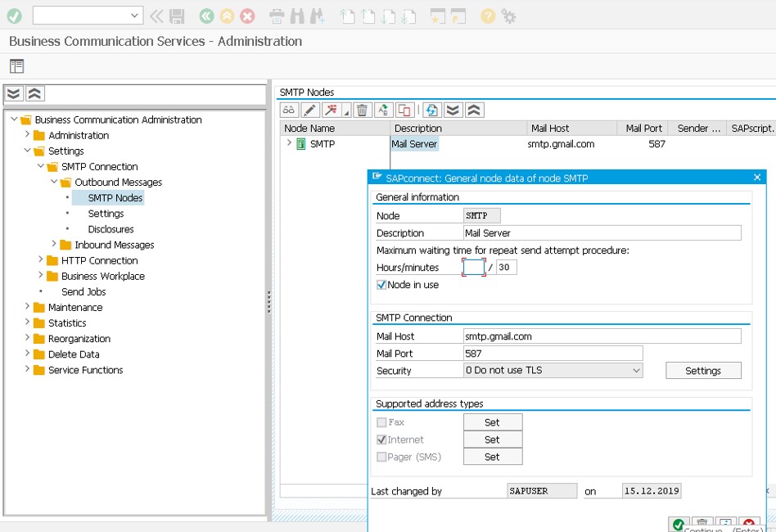776x532 pixels.
Task: Click the Save diskette icon in top toolbar
Action: pyautogui.click(x=177, y=16)
